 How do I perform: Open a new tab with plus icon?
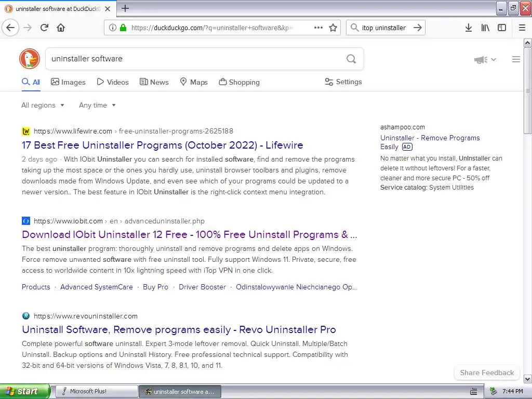(x=125, y=8)
